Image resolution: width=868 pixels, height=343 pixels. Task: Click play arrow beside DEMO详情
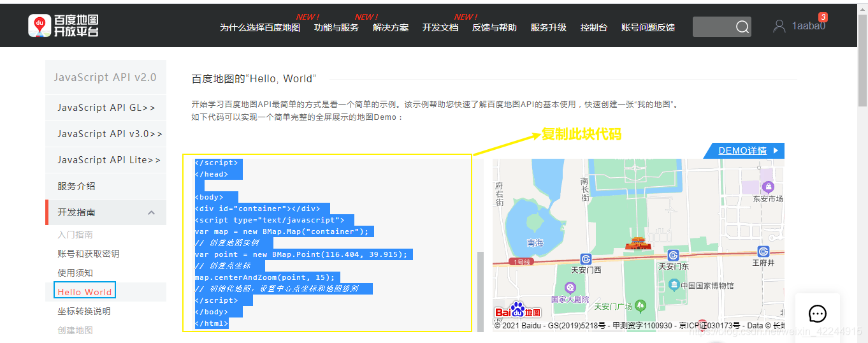point(776,151)
